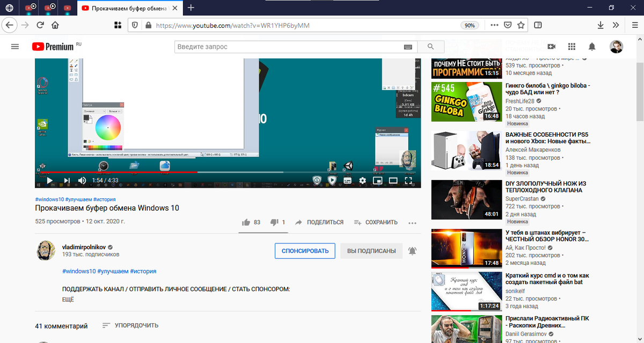Screen dimensions: 644x343
Task: Seek on the video progress bar
Action: tap(228, 172)
